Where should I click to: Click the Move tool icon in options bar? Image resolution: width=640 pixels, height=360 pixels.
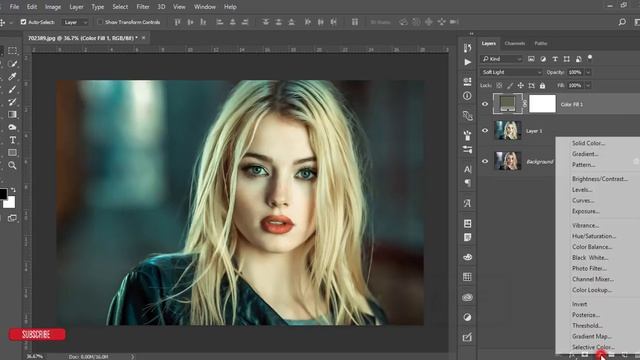(2, 22)
